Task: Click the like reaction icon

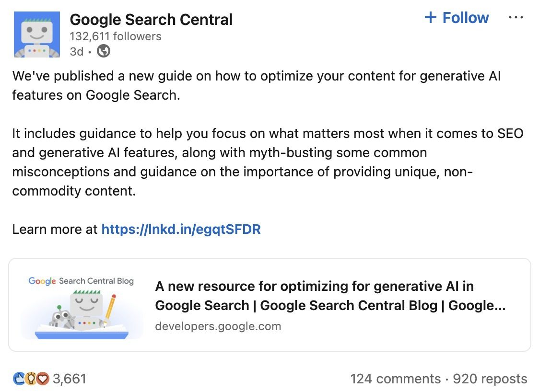Action: point(19,379)
